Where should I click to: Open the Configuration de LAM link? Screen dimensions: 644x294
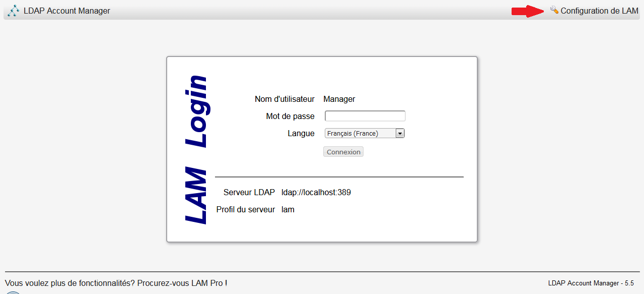[x=599, y=11]
